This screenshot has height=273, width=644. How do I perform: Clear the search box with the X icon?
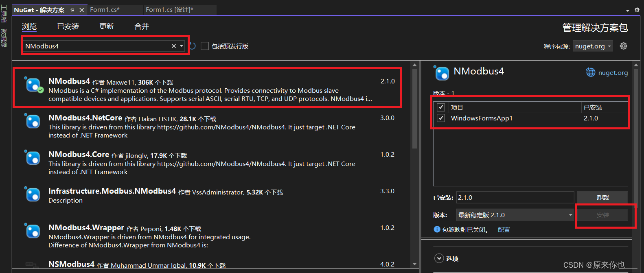click(174, 46)
